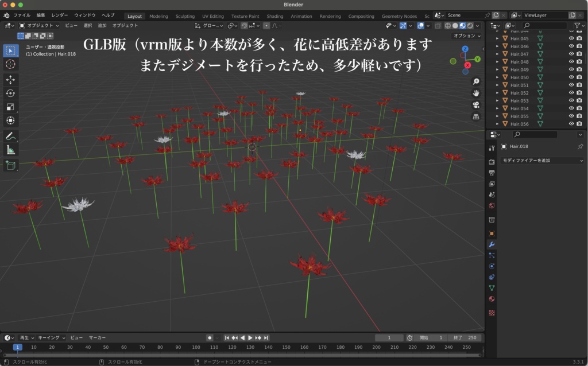Open the Texture properties tab
The image size is (588, 366).
coord(492,313)
